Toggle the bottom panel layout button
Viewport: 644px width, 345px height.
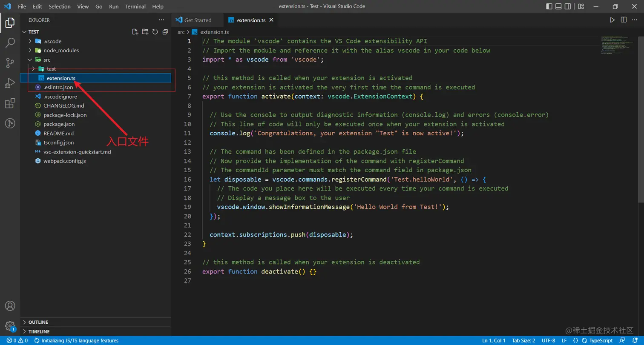[x=558, y=6]
